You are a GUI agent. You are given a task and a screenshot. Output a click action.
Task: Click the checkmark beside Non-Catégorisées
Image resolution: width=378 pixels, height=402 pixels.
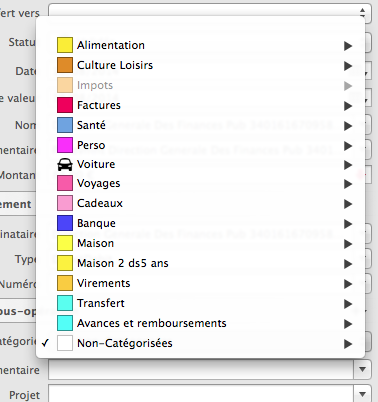(x=45, y=343)
